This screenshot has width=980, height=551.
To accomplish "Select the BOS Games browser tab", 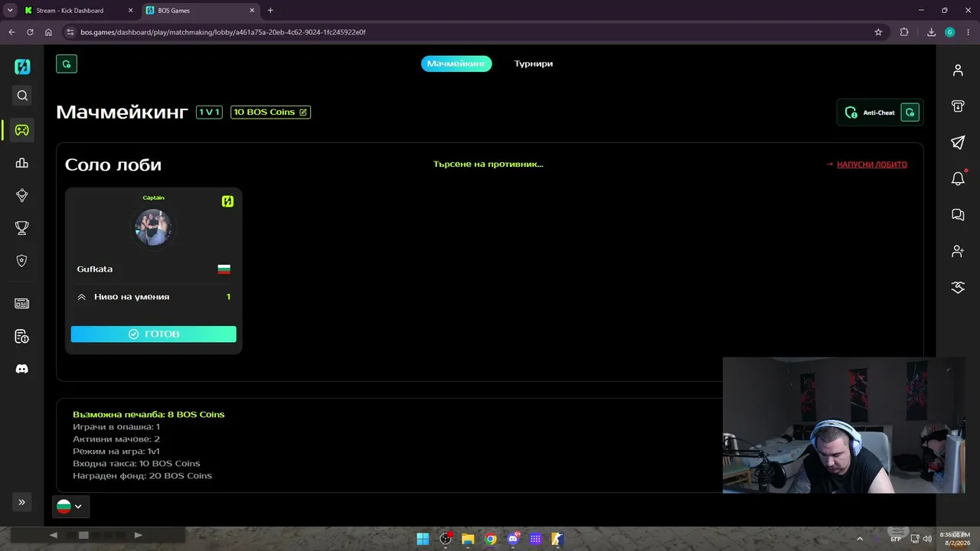I will click(x=201, y=11).
